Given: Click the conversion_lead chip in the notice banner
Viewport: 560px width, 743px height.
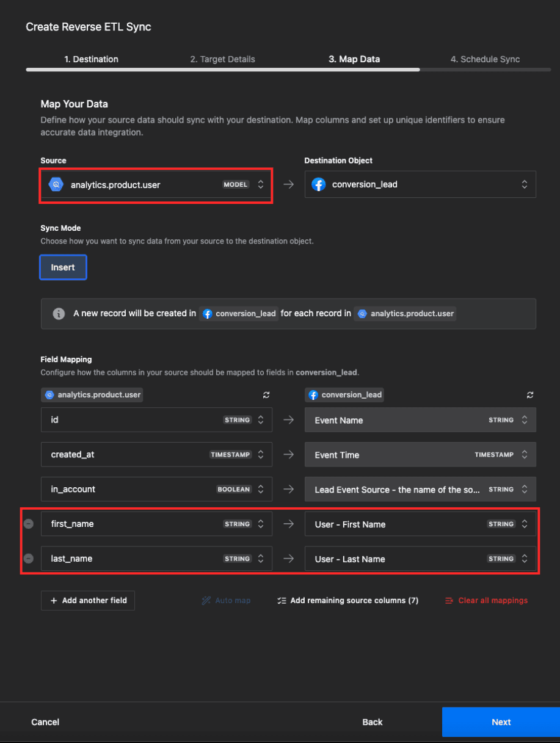Looking at the screenshot, I should 238,313.
